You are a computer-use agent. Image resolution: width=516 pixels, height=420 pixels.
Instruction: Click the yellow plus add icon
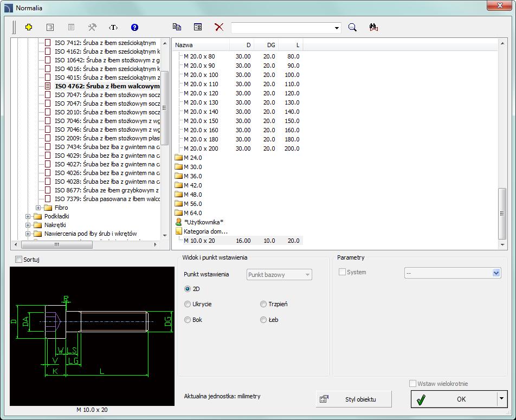29,27
